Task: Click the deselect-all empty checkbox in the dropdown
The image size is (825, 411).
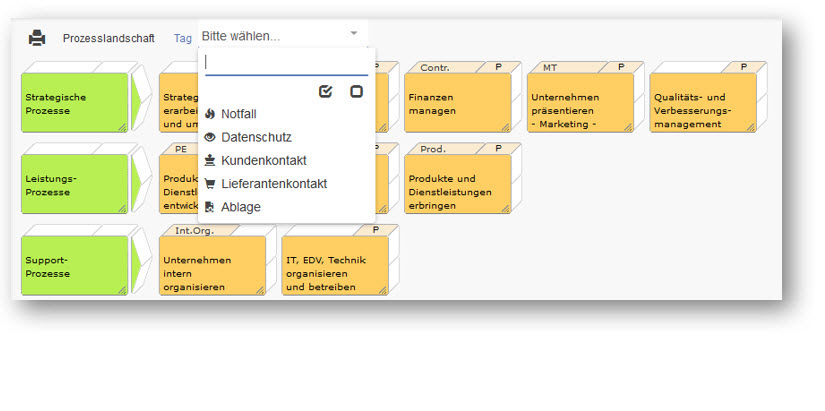Action: point(356,91)
